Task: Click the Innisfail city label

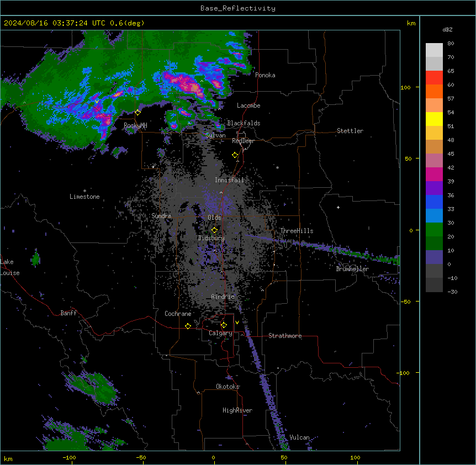Action: tap(230, 180)
